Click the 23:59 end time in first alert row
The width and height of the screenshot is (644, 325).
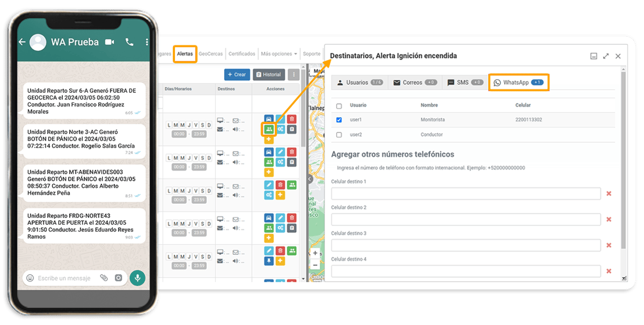199,134
